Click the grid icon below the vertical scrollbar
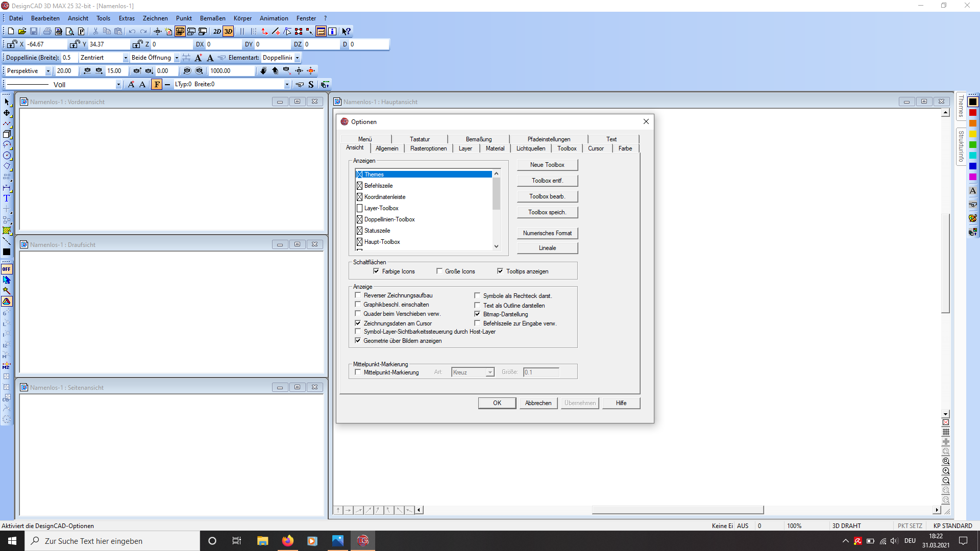 (946, 432)
